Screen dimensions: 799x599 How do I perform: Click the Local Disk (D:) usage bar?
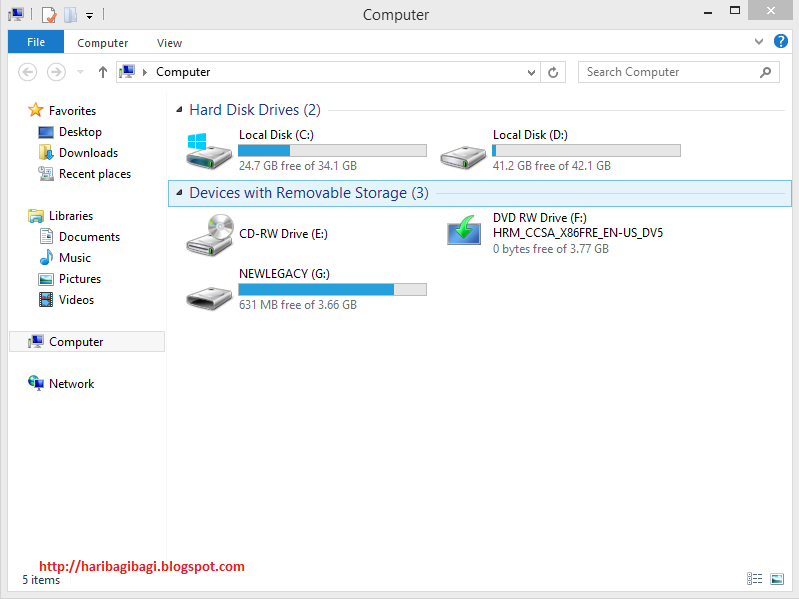(x=586, y=150)
